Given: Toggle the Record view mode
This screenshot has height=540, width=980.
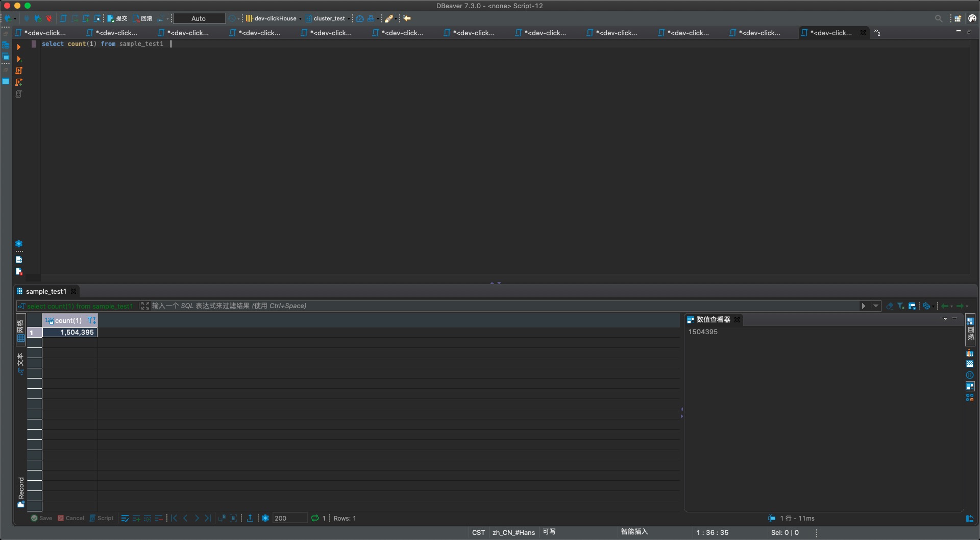Looking at the screenshot, I should (21, 492).
